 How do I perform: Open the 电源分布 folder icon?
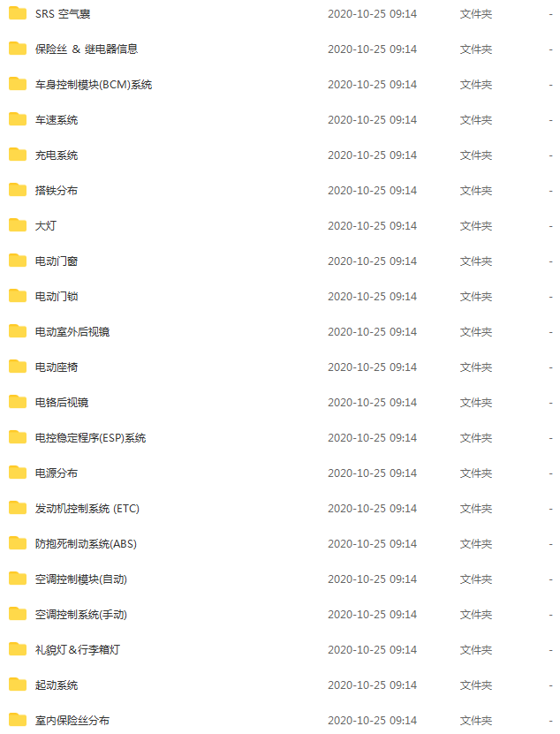coord(18,473)
